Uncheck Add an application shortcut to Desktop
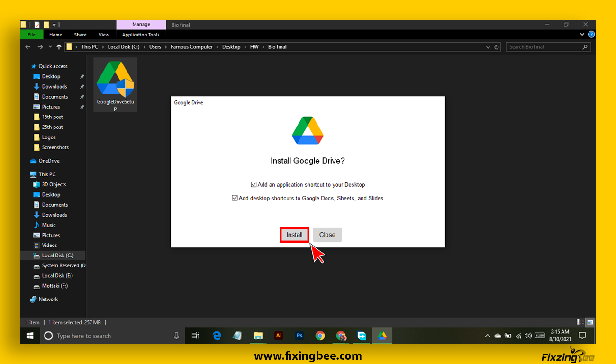Viewport: 616px width, 364px height. [x=254, y=185]
